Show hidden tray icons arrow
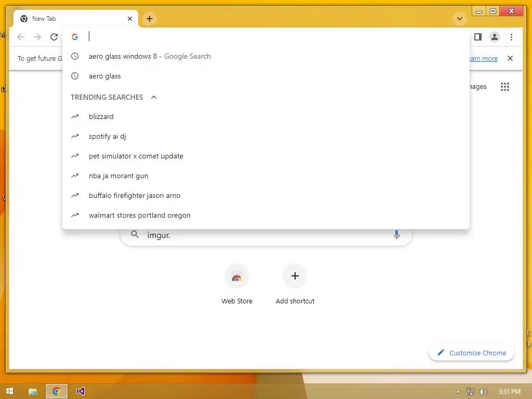 [x=458, y=392]
